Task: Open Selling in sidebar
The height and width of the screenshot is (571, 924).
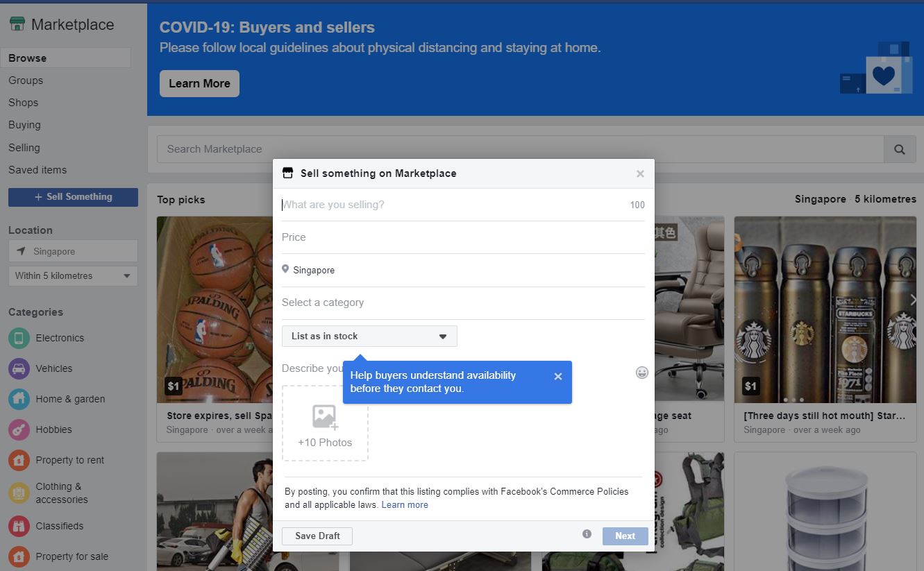Action: click(x=24, y=148)
